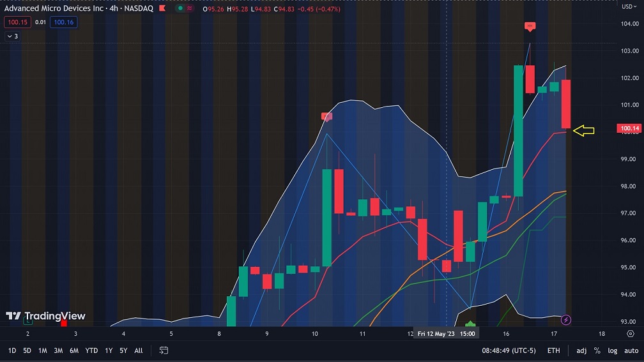Click the pink delayed-data wave icon

point(189,8)
